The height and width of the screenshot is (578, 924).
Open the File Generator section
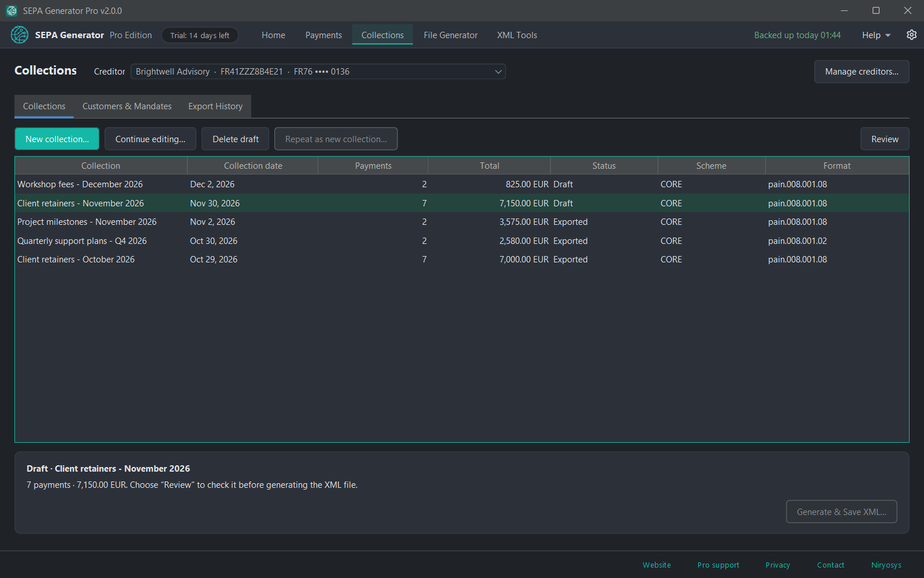450,35
